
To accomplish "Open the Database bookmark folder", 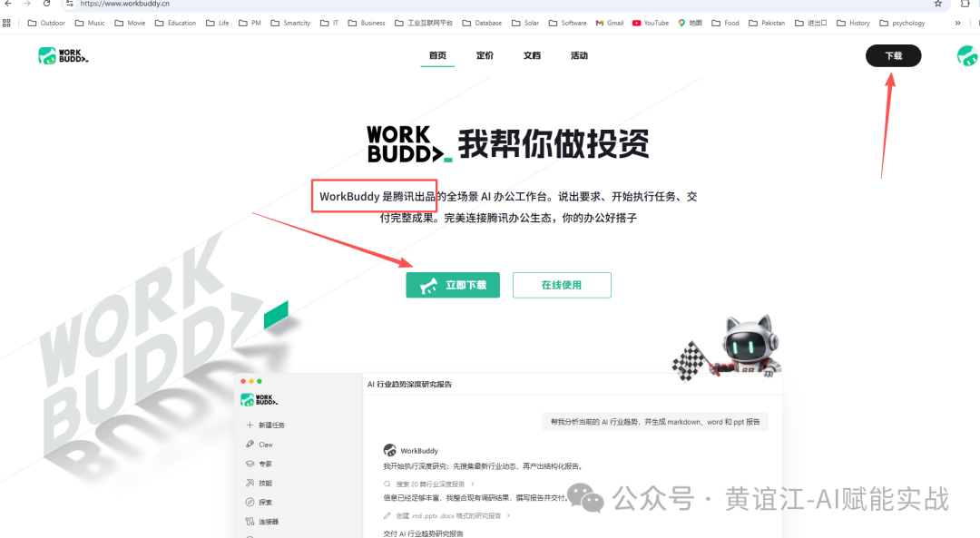I will click(482, 23).
